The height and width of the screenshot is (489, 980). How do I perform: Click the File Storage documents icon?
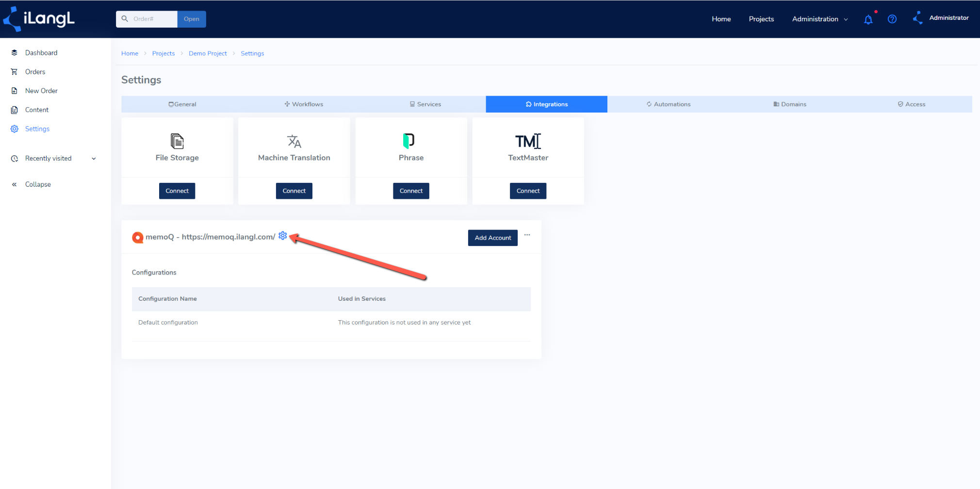177,141
